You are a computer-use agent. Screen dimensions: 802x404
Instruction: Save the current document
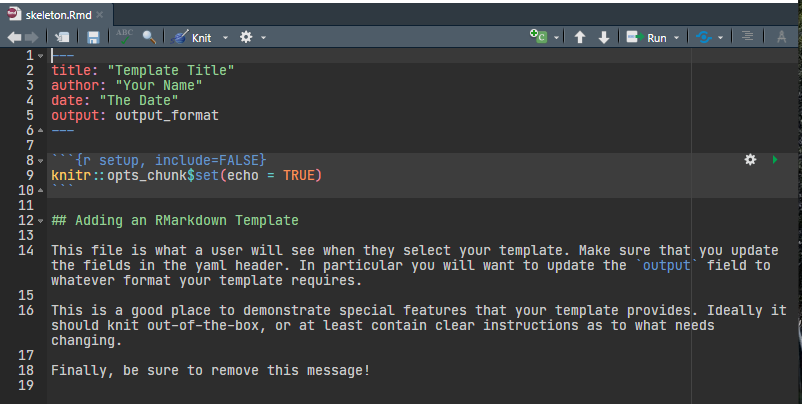(93, 37)
